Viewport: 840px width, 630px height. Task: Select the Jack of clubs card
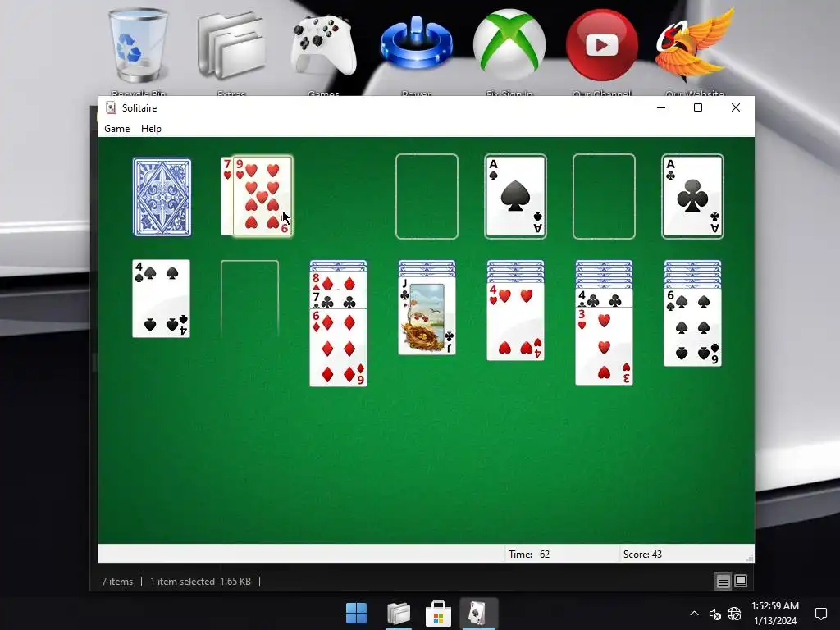coord(427,316)
